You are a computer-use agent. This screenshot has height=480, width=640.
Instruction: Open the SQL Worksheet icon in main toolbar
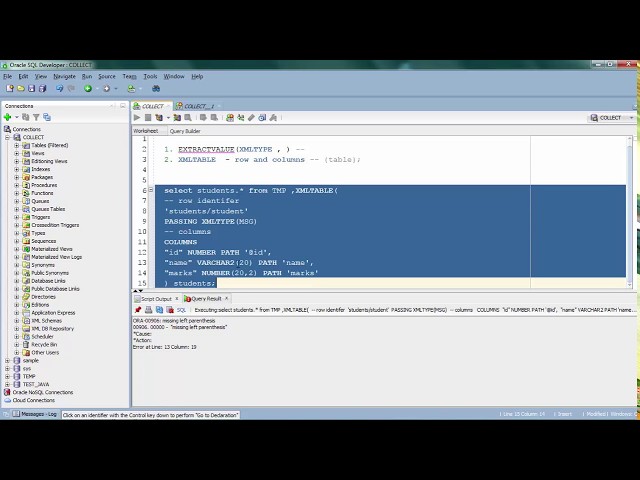pos(131,88)
